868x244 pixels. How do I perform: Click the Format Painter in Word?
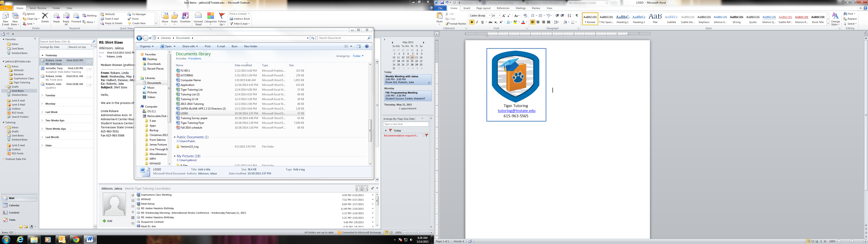[455, 24]
